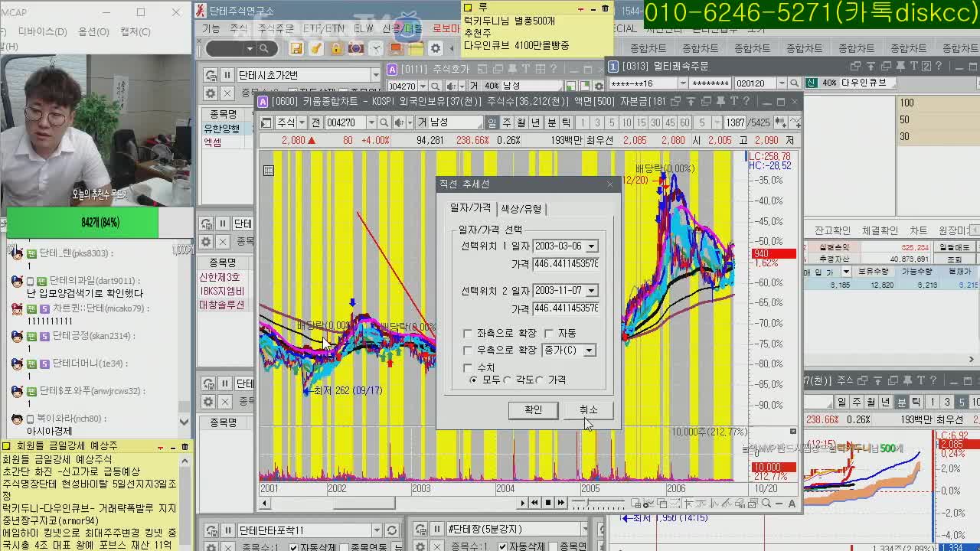Click the stock search magnifier beside code 004270
This screenshot has height=551, width=980.
click(x=384, y=122)
